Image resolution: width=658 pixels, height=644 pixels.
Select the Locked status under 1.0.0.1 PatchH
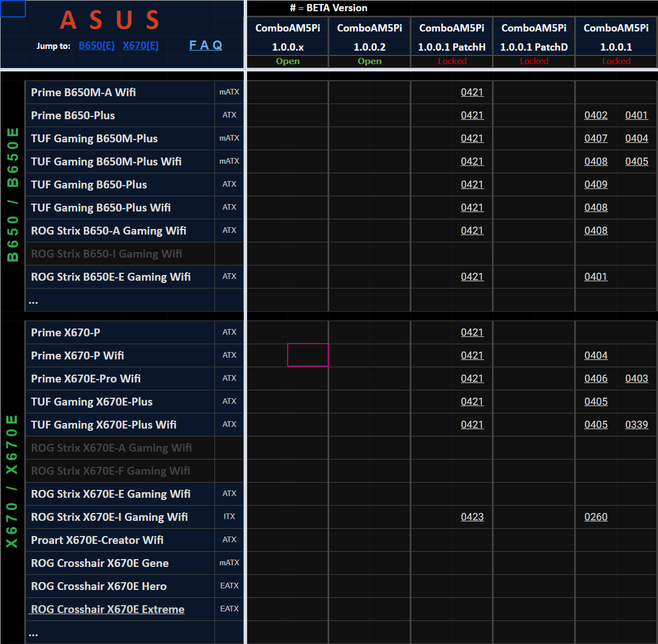[x=452, y=61]
